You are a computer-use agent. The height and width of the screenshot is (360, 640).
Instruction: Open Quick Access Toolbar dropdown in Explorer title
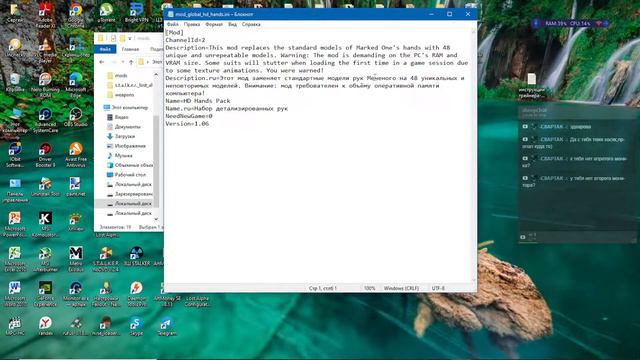click(130, 38)
